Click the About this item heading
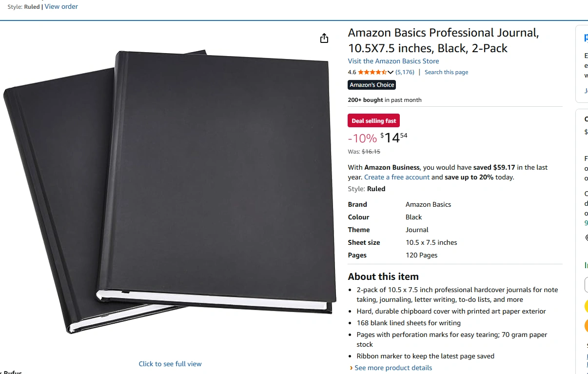Viewport: 588px width, 374px height. pyautogui.click(x=383, y=276)
